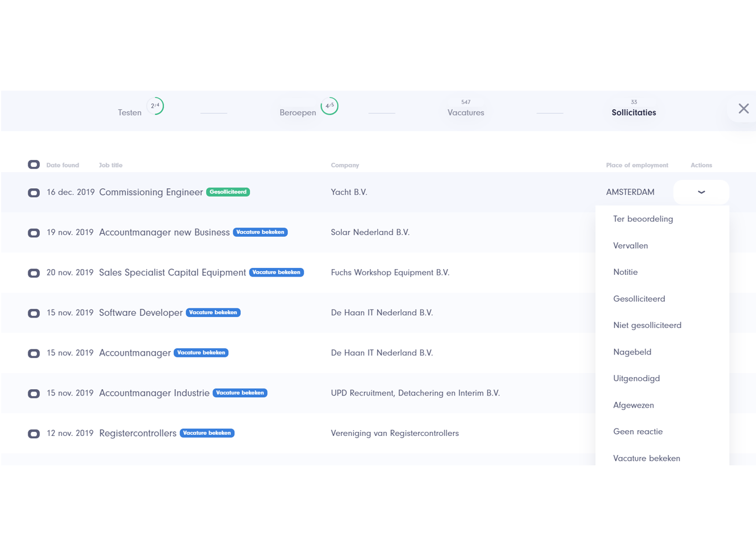Click Vacature bekeken badge on Accountmanager new Business
The height and width of the screenshot is (556, 756).
[x=260, y=232]
